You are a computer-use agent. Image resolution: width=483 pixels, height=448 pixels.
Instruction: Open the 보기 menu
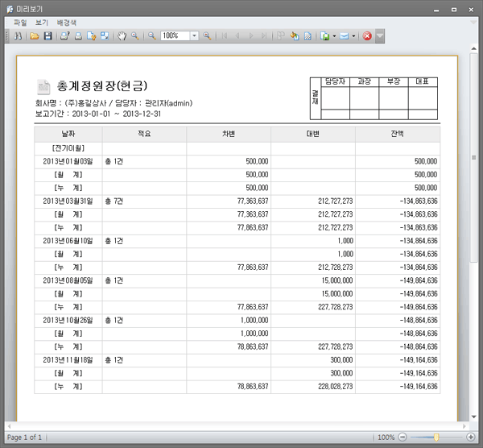coord(42,23)
